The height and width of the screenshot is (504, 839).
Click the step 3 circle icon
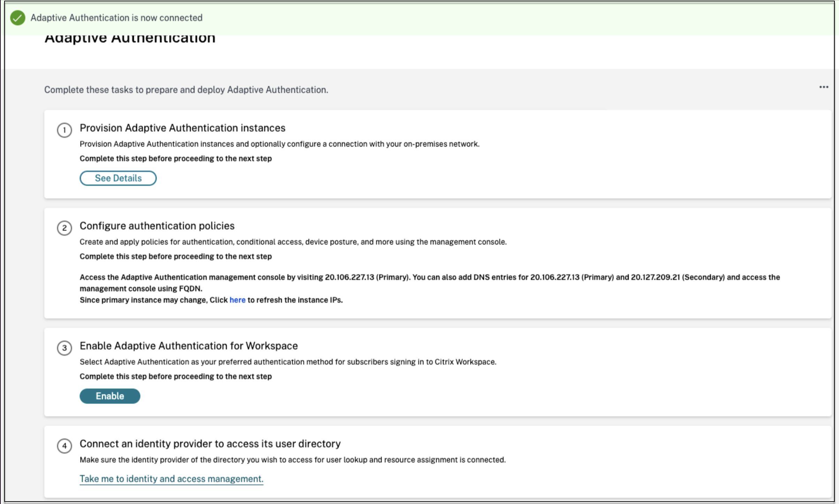65,348
